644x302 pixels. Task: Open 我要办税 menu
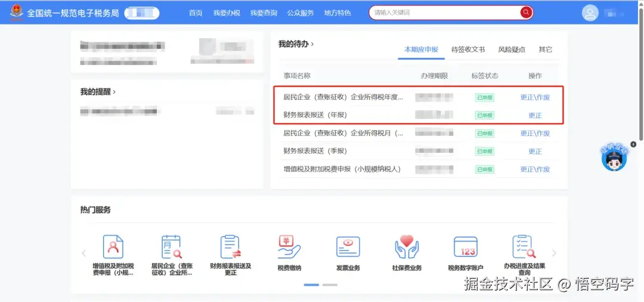click(x=227, y=13)
